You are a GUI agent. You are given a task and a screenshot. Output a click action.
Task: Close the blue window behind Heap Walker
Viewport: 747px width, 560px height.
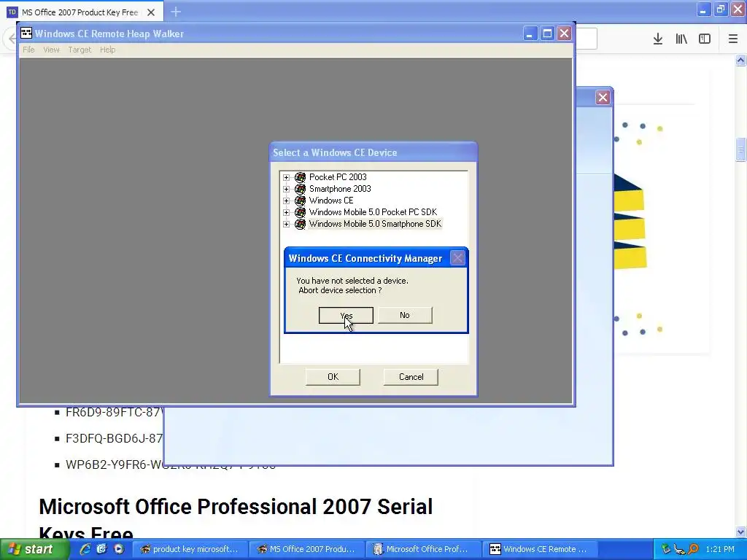[x=603, y=98]
